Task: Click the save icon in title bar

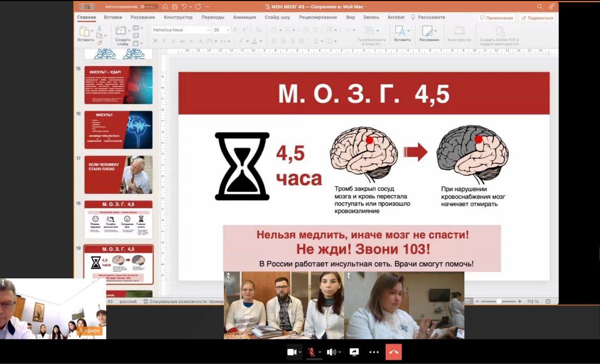Action: [x=173, y=7]
